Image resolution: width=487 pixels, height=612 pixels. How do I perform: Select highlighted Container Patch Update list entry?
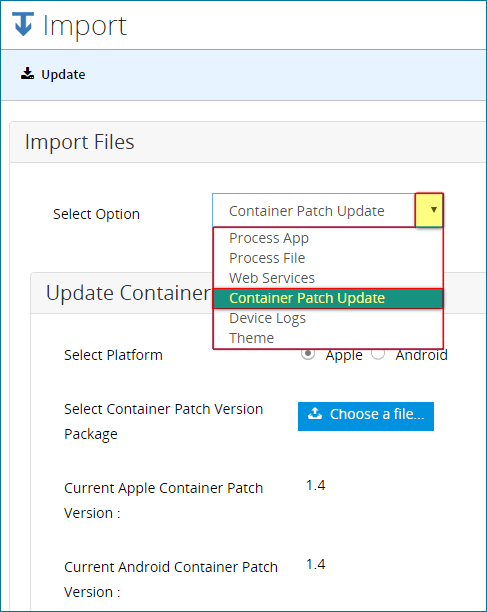click(x=328, y=298)
